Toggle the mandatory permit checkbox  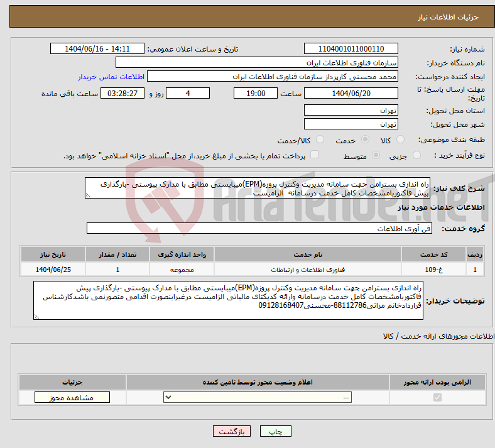(437, 398)
